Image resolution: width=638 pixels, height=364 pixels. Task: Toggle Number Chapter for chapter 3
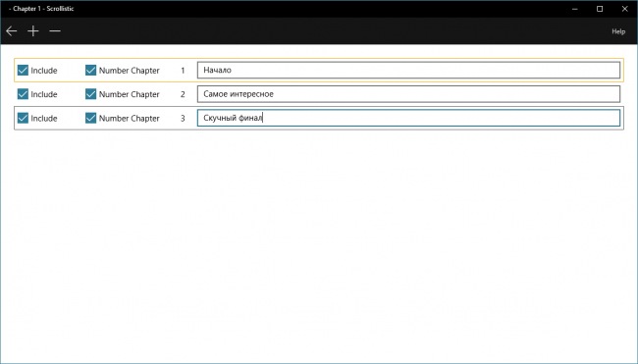[x=90, y=118]
